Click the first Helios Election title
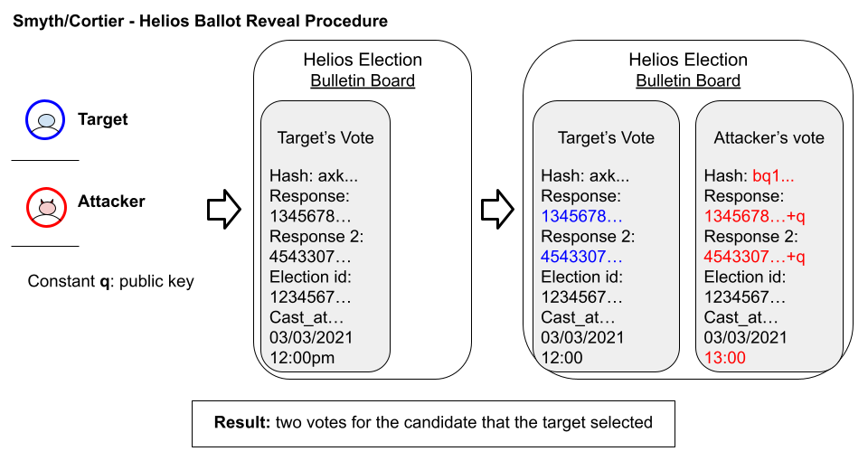The height and width of the screenshot is (470, 868). [363, 61]
